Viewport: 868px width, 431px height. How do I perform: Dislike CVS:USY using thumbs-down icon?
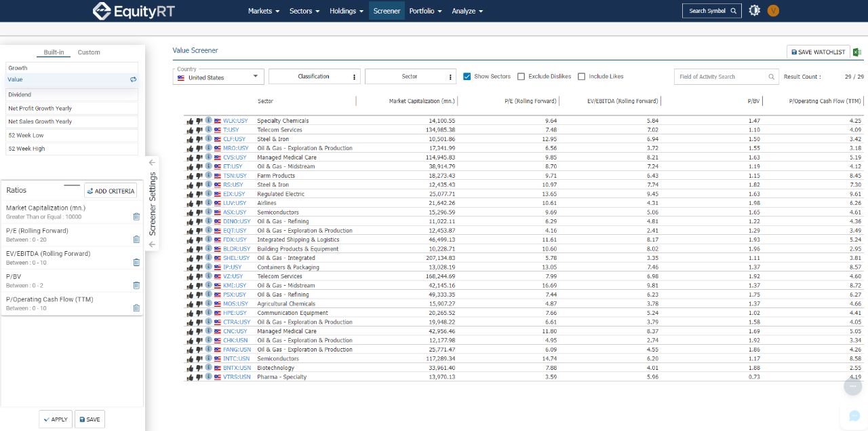point(199,157)
